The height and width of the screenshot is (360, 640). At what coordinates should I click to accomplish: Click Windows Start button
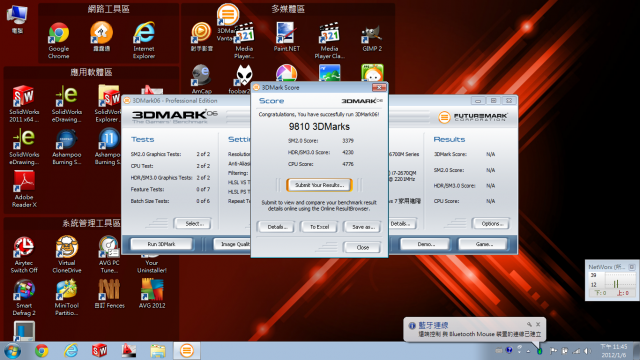[12, 351]
